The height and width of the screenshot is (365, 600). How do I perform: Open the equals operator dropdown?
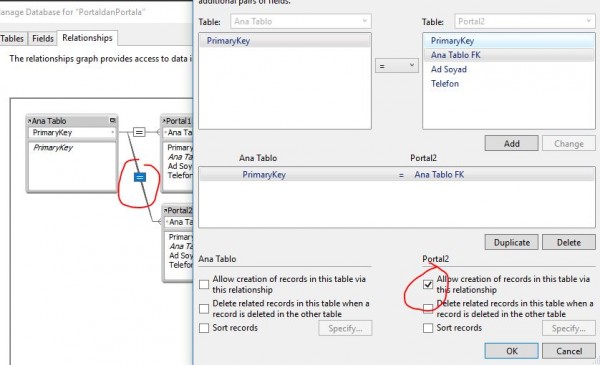click(x=396, y=66)
